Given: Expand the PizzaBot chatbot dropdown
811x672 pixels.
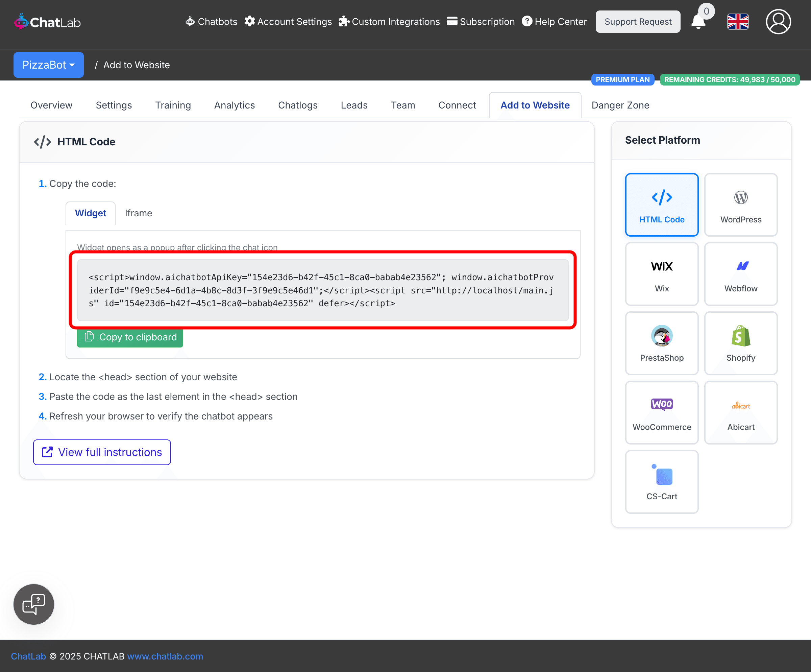Looking at the screenshot, I should coord(49,65).
